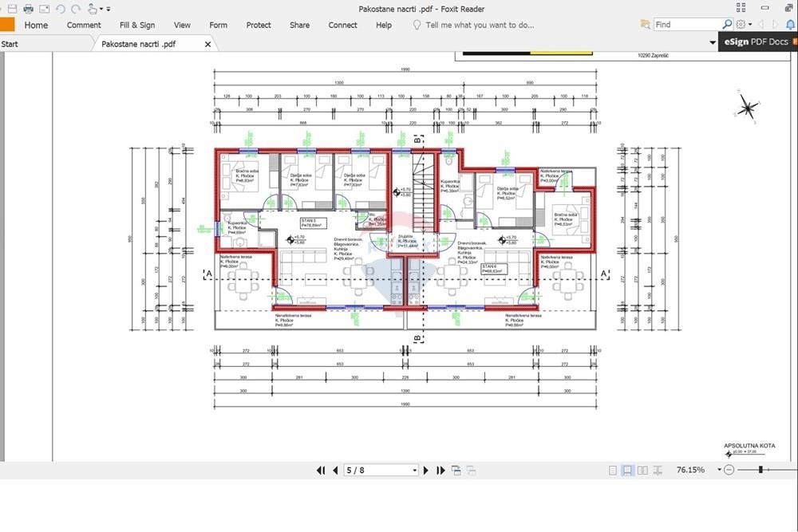The width and height of the screenshot is (798, 532).
Task: Switch to the Start tab
Action: point(10,44)
